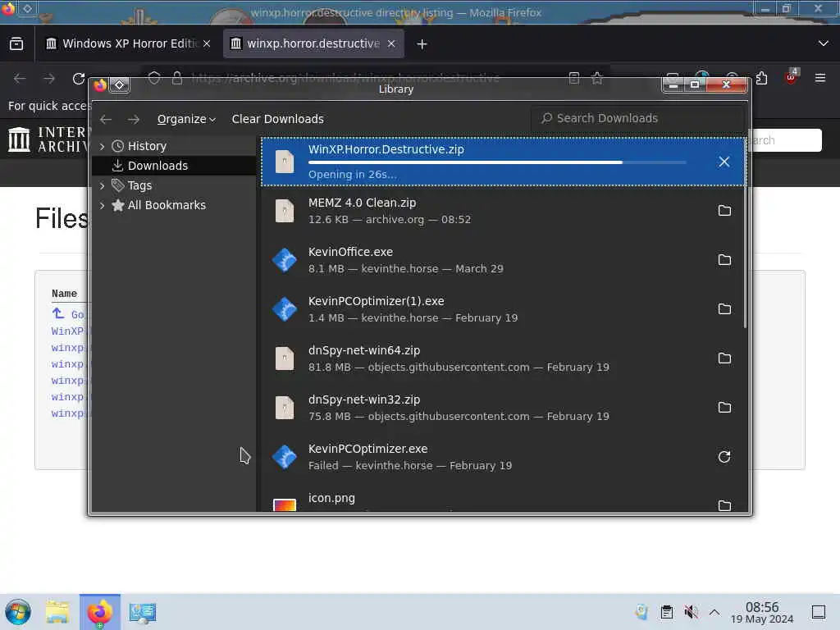Select History in the Library sidebar
The width and height of the screenshot is (840, 630).
(174, 146)
